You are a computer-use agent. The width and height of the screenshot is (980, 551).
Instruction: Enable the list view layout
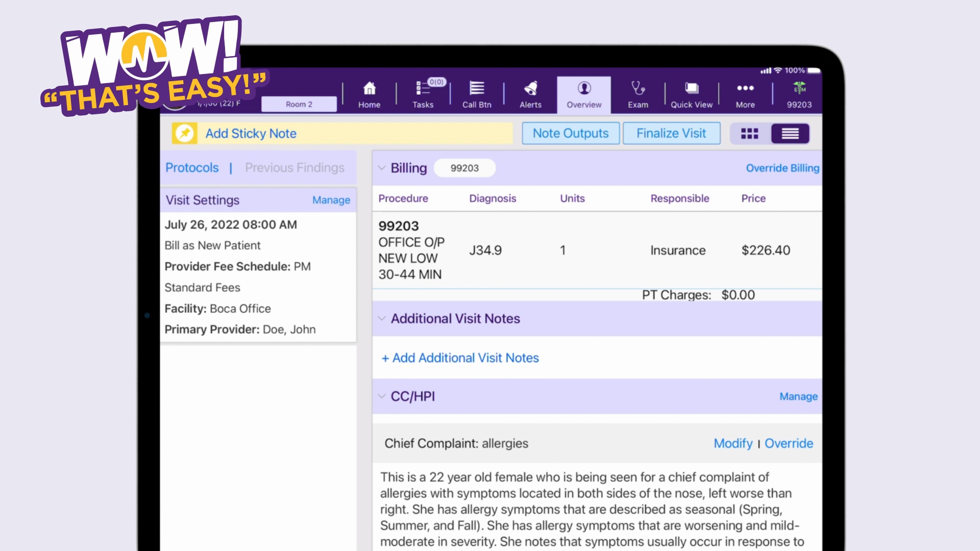790,133
